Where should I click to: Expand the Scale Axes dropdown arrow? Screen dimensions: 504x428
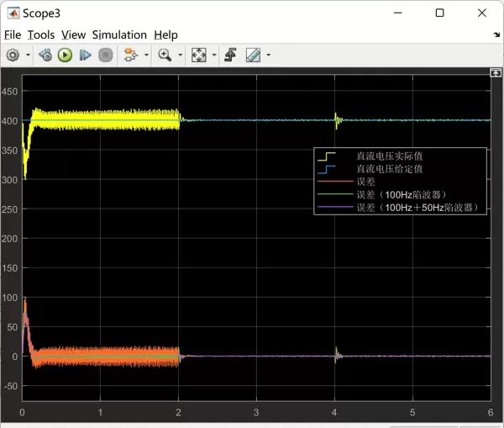pos(213,55)
